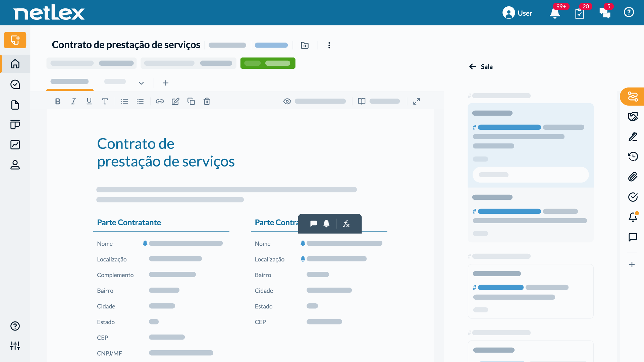Apply first list format icon
The width and height of the screenshot is (644, 362).
[124, 102]
